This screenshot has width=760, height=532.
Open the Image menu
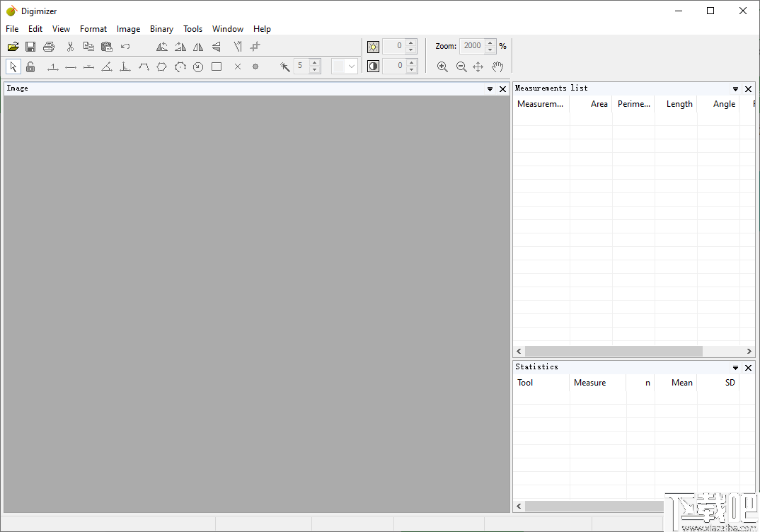click(129, 29)
